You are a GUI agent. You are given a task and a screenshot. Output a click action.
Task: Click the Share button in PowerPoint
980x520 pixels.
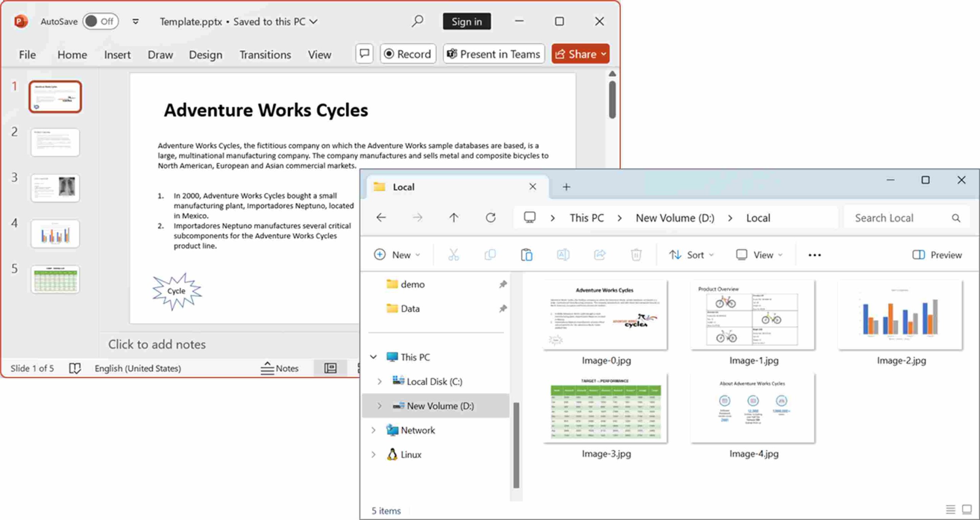(x=580, y=54)
